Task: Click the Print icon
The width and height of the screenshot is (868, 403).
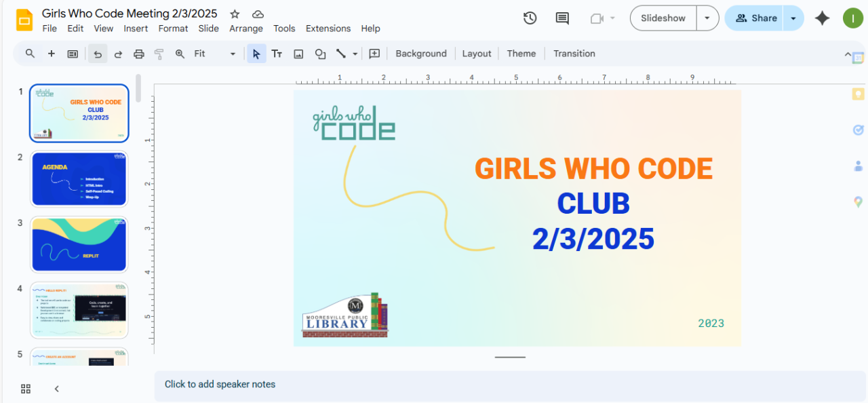Action: 139,54
